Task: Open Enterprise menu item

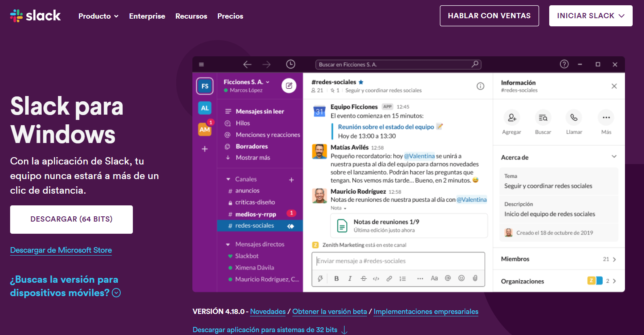Action: (147, 16)
